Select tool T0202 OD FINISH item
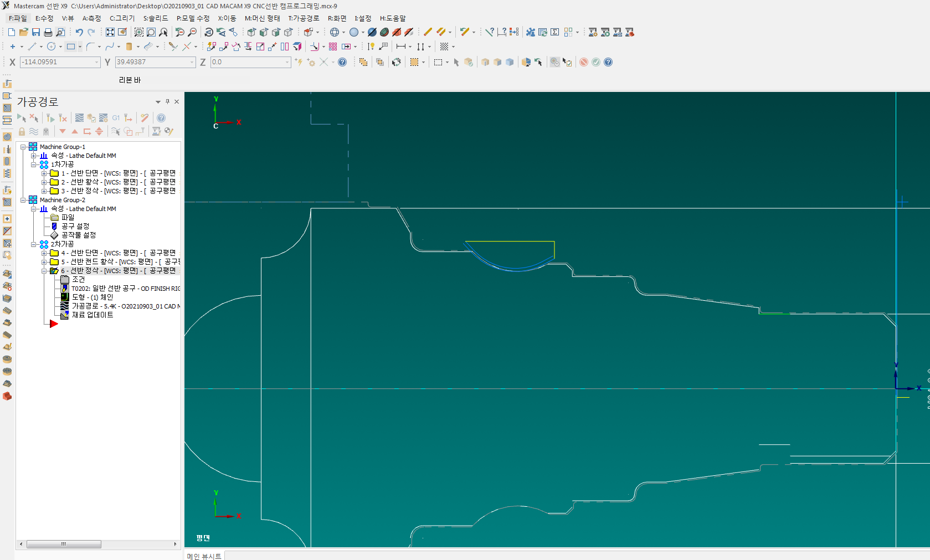 click(126, 289)
